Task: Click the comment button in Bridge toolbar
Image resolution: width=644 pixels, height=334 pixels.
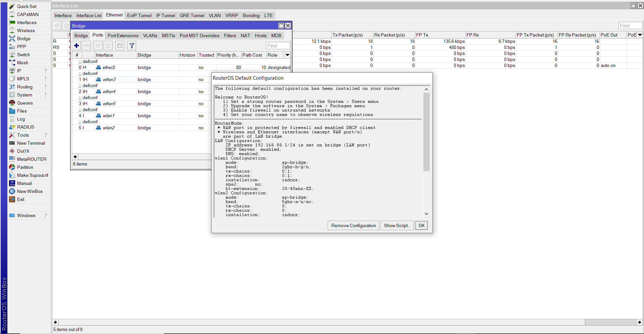Action: (x=120, y=46)
